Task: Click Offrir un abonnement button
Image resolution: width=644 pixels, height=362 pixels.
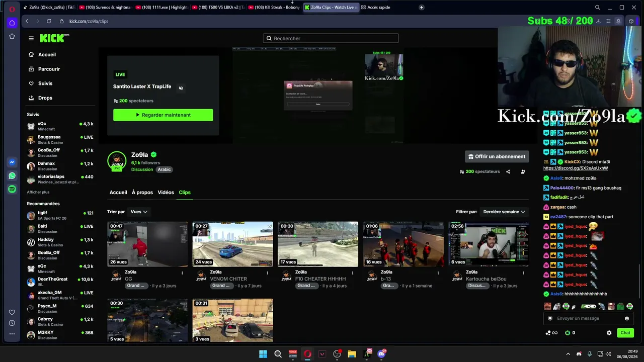Action: click(497, 157)
